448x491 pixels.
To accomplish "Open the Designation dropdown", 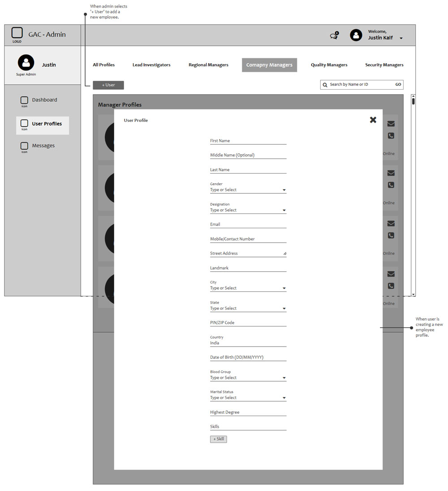I will (284, 210).
